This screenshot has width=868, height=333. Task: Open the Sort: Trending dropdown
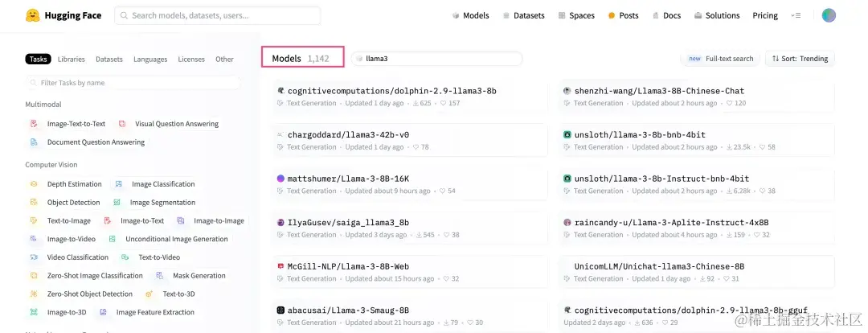(800, 58)
